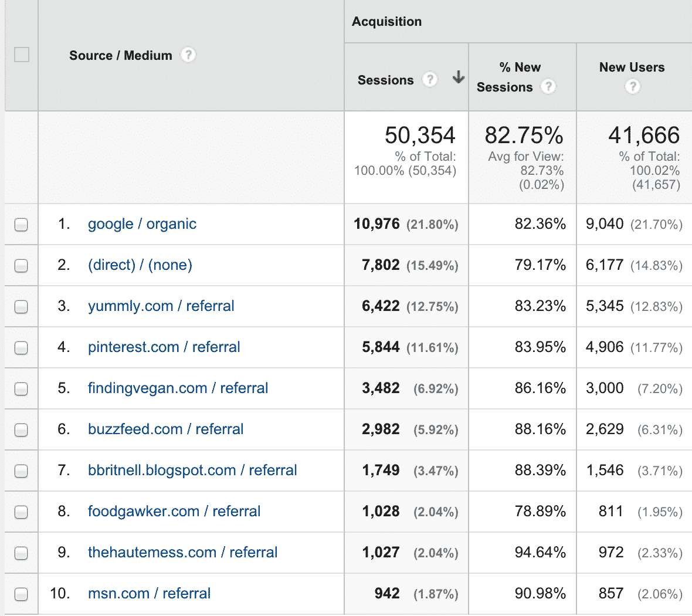
Task: Open findingvegan.com / referral link
Action: (178, 388)
